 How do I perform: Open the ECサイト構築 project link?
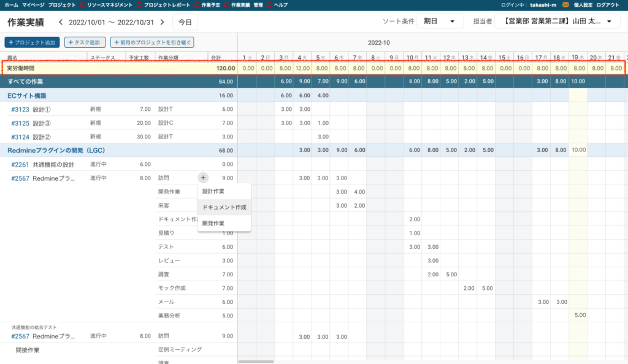(x=27, y=96)
